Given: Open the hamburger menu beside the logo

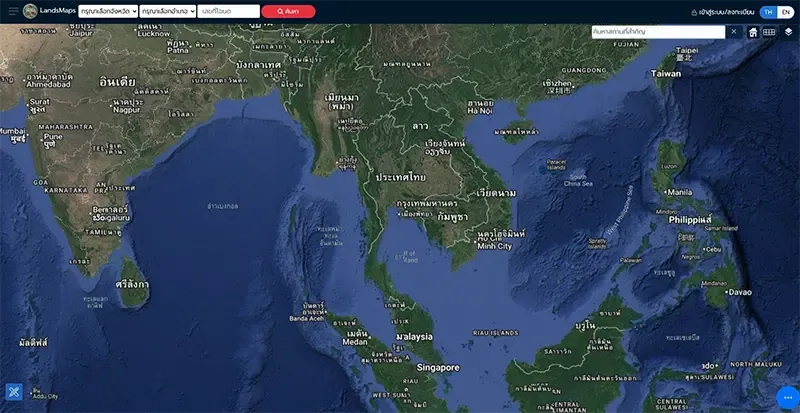Looking at the screenshot, I should point(13,11).
